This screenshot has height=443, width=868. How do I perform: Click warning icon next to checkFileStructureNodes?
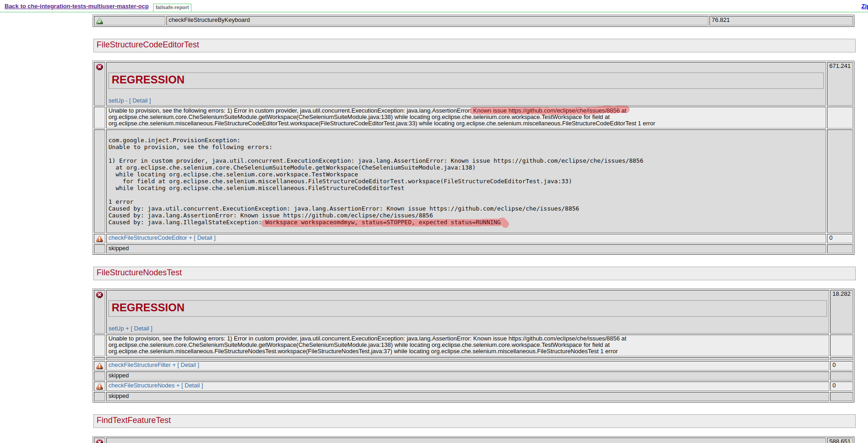tap(100, 386)
